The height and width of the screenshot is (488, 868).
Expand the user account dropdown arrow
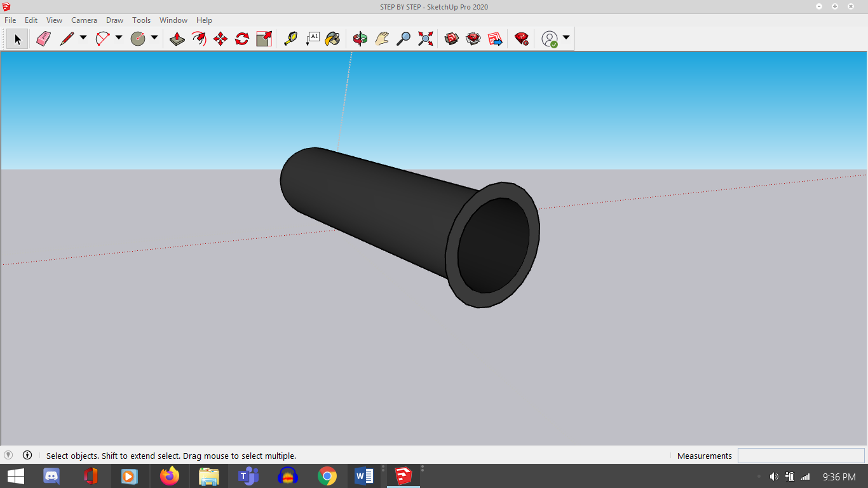pyautogui.click(x=566, y=37)
